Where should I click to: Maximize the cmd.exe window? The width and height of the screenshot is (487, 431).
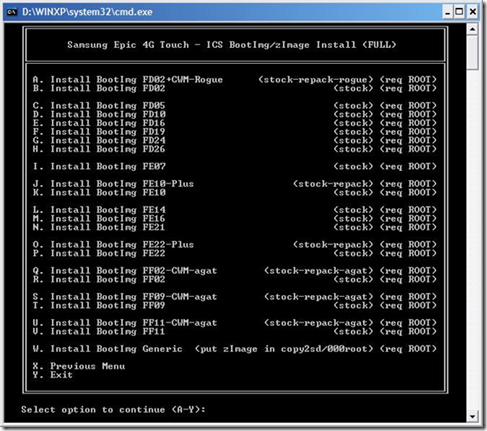pyautogui.click(x=460, y=12)
